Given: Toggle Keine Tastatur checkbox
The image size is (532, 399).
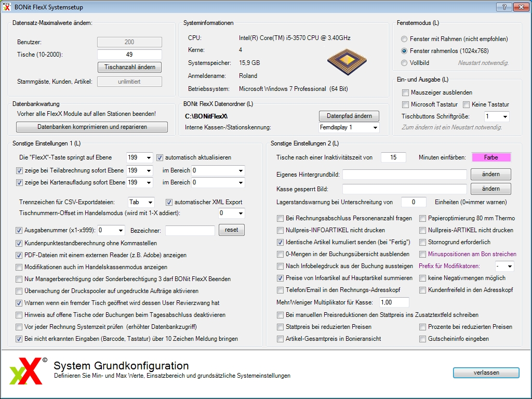Looking at the screenshot, I should [466, 104].
